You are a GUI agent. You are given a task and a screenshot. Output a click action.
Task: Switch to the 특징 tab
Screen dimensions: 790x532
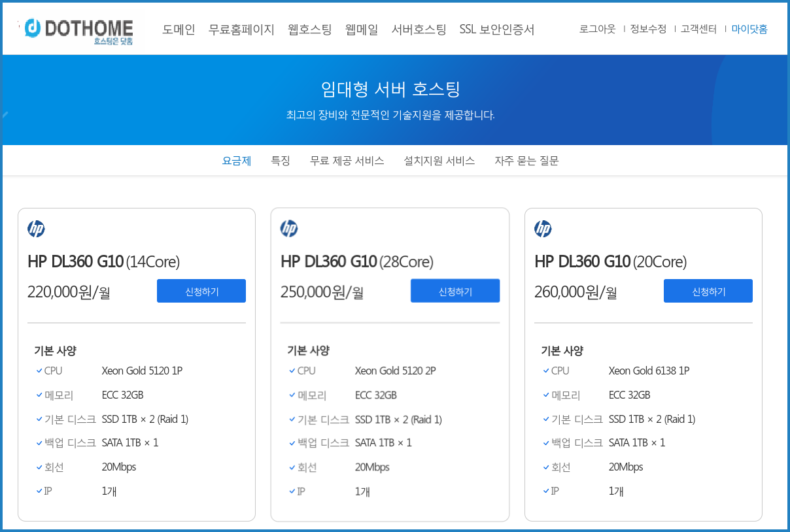point(281,161)
